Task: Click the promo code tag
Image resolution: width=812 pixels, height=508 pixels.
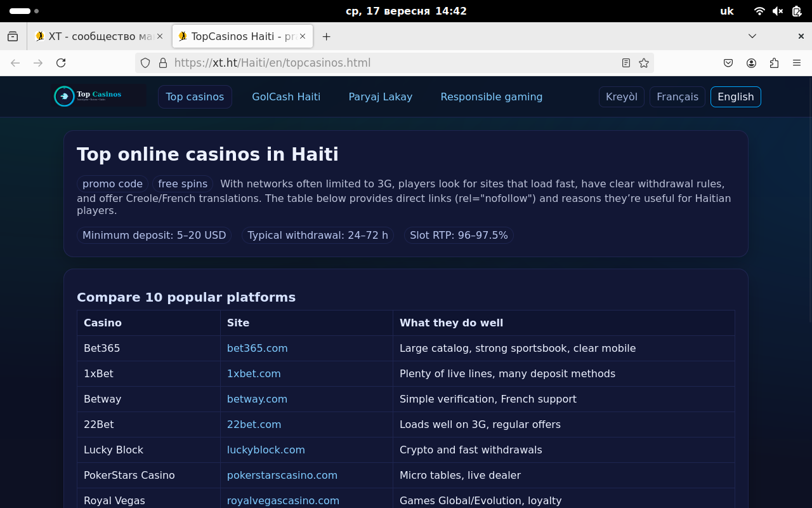Action: pyautogui.click(x=112, y=184)
